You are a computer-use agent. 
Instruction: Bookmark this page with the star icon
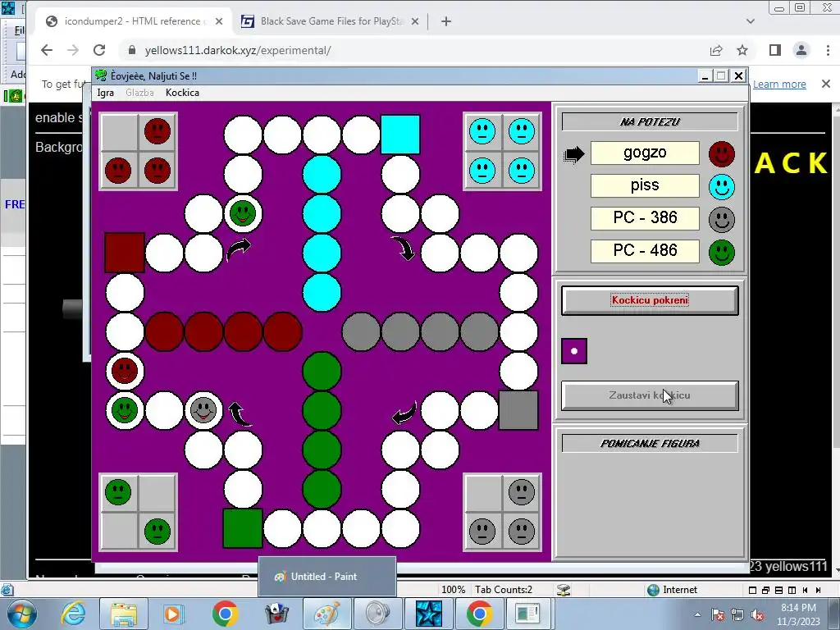click(x=742, y=50)
